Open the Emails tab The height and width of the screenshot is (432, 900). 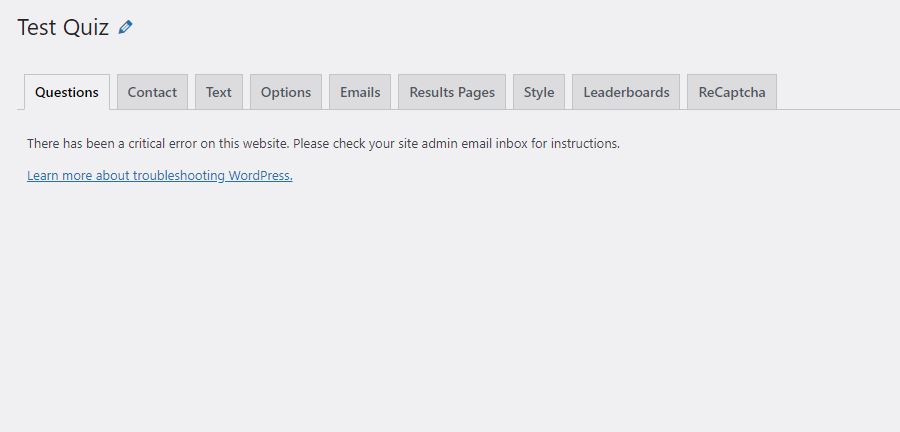tap(360, 92)
